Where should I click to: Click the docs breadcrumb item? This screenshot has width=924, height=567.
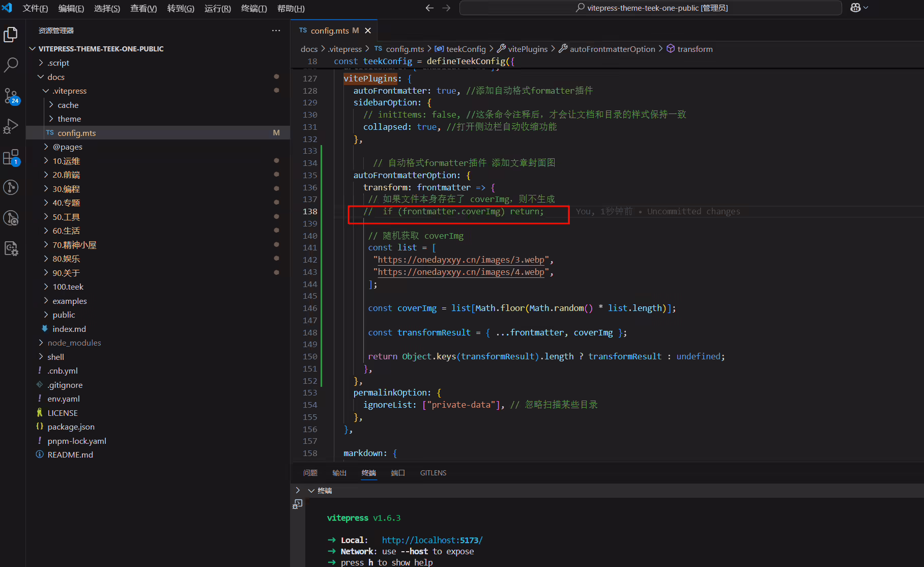[x=309, y=49]
